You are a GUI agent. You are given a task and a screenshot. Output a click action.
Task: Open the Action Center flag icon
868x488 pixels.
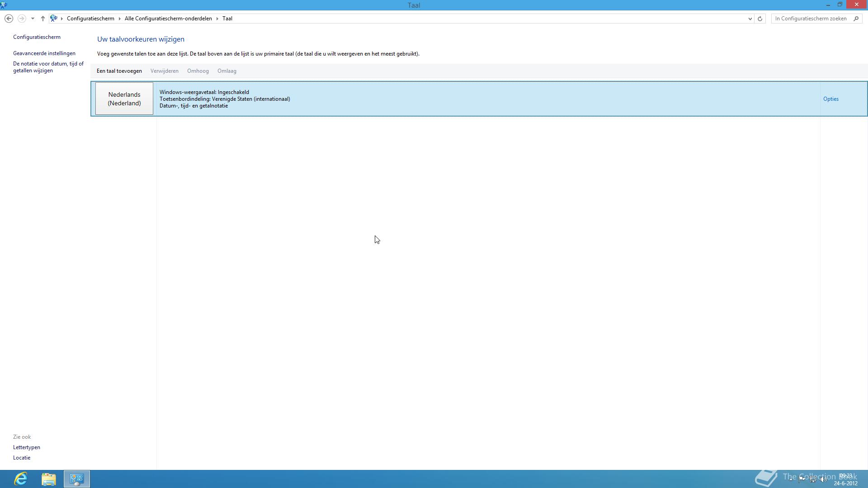pyautogui.click(x=802, y=479)
